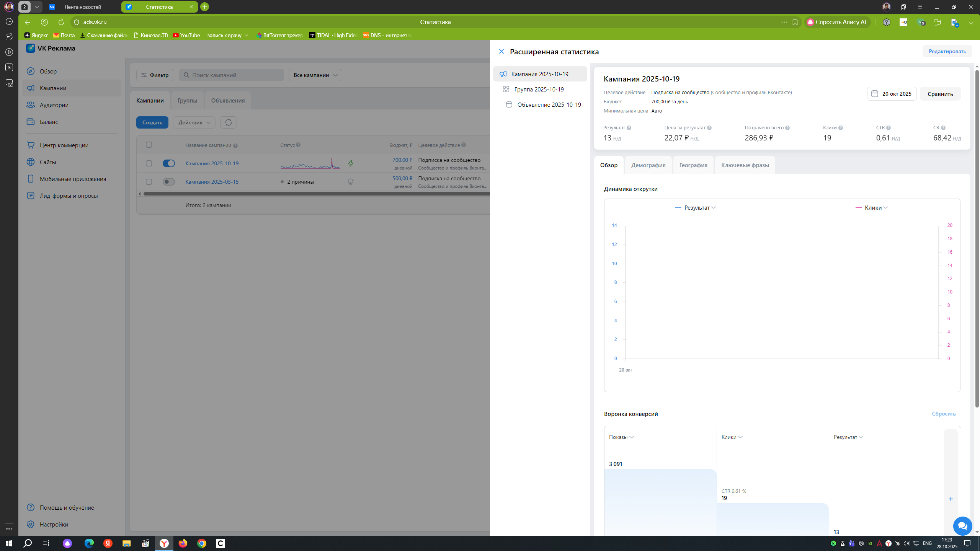This screenshot has width=980, height=551.
Task: Open the support chat bubble
Action: coord(963,526)
